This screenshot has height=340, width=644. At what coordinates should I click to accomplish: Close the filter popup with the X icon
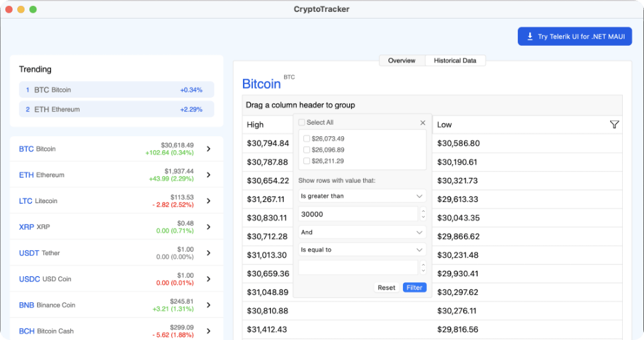[423, 123]
